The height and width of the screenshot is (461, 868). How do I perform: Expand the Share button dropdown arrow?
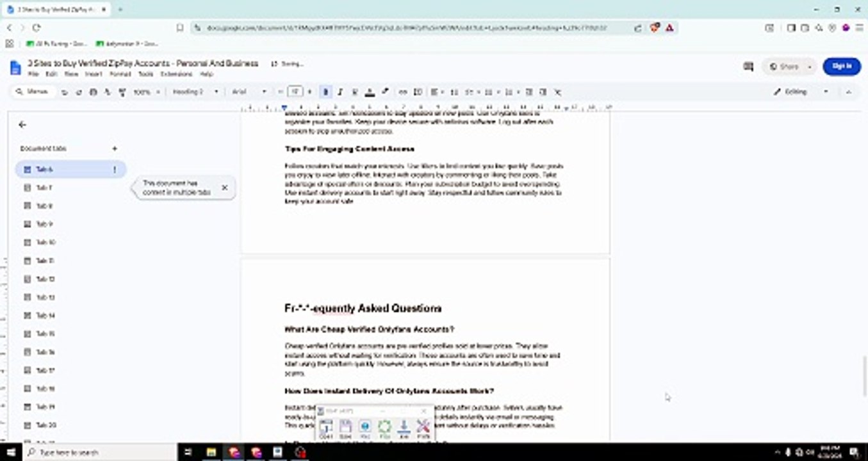[810, 67]
